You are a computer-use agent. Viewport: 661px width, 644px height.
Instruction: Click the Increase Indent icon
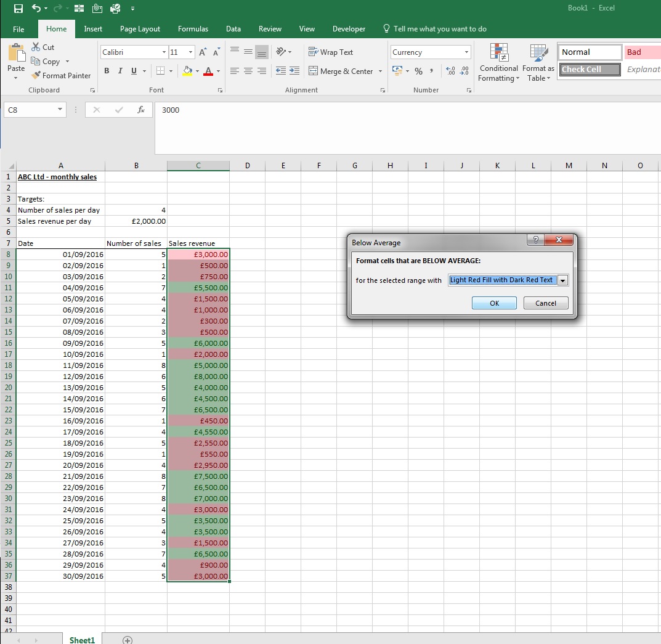(x=294, y=71)
